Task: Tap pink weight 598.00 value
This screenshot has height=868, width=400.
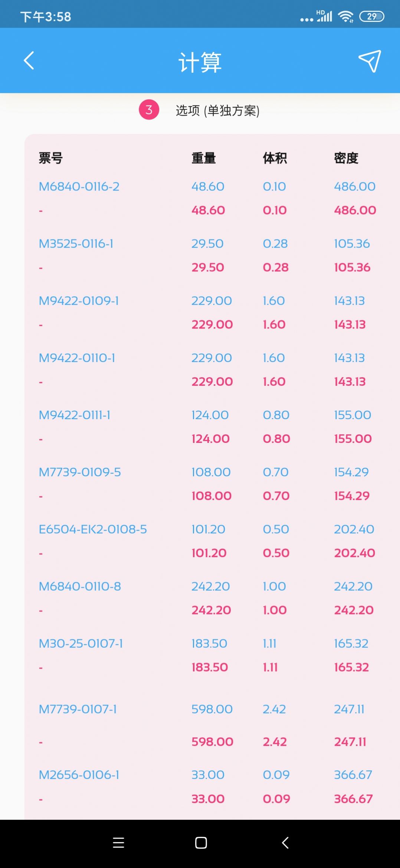Action: [212, 742]
